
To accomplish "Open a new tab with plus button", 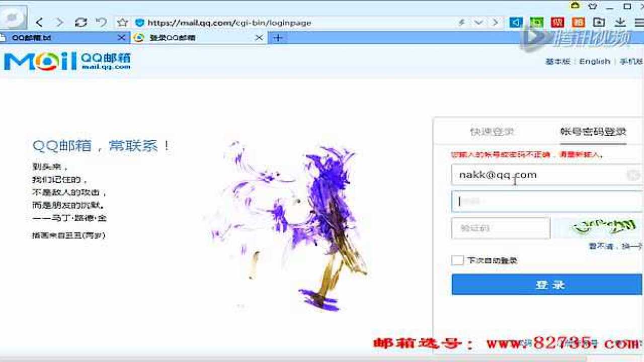I will tap(278, 38).
